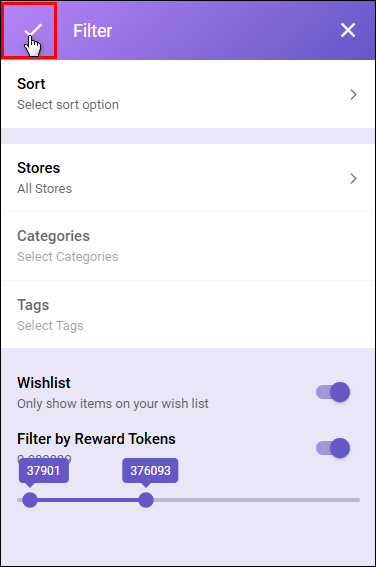This screenshot has width=376, height=567.
Task: Click the Select Tags placeholder
Action: tap(50, 326)
